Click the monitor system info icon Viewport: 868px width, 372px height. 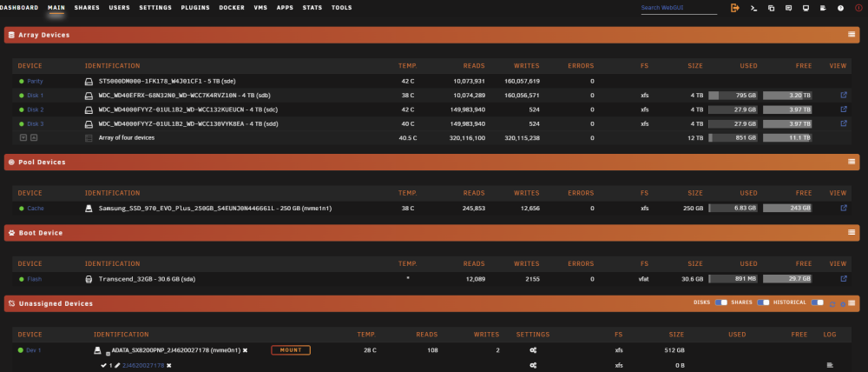click(806, 9)
